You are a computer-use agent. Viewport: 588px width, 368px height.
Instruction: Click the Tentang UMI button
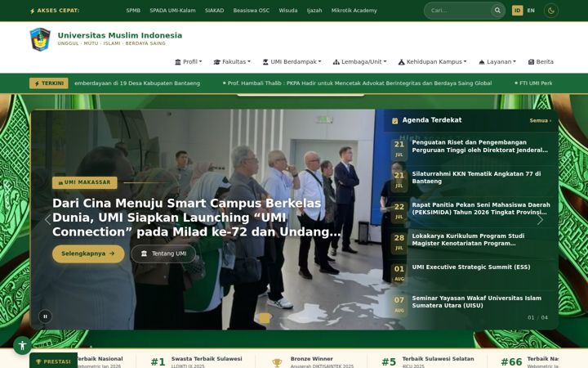(x=163, y=254)
